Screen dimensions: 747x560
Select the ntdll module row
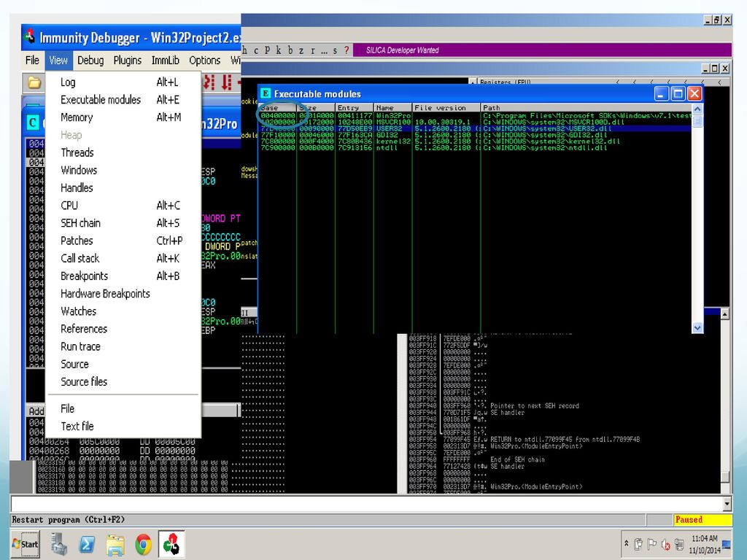[475, 147]
